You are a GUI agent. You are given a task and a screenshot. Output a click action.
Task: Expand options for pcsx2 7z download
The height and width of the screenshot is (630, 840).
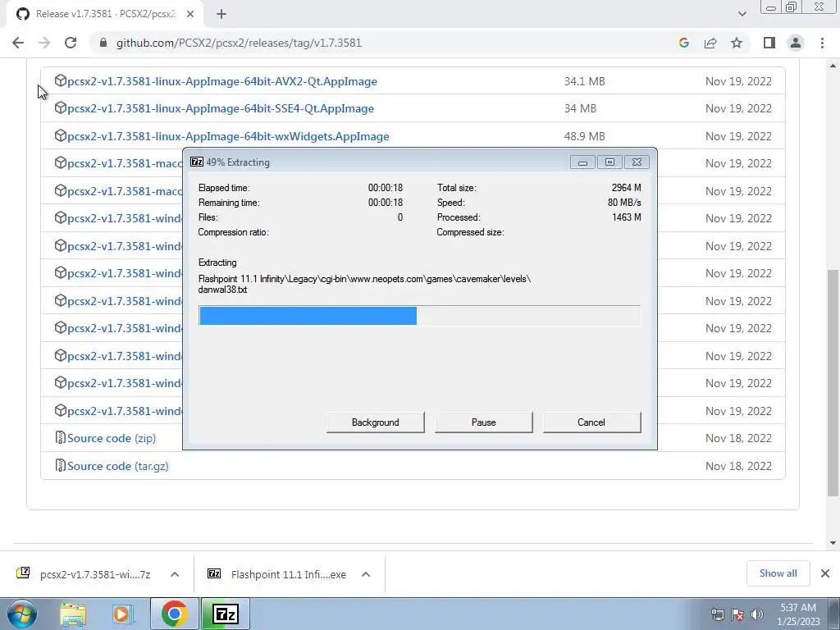click(175, 574)
